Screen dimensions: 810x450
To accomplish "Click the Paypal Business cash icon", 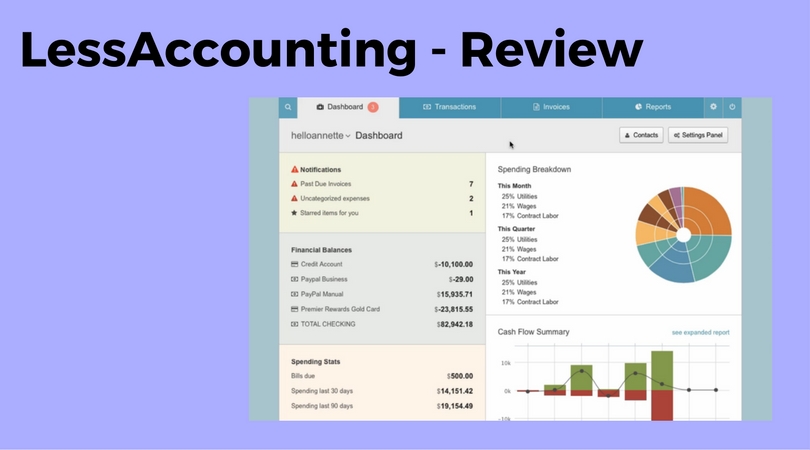I will tap(294, 279).
